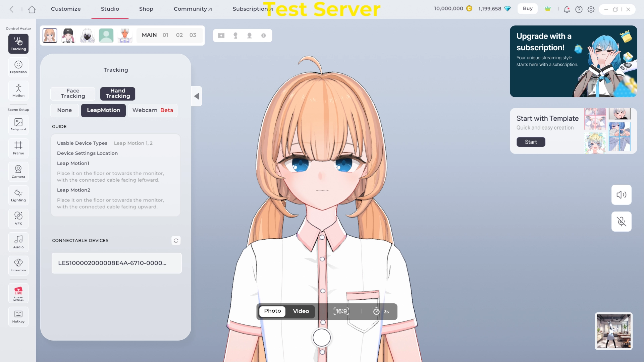Toggle the microphone mute button

[621, 222]
